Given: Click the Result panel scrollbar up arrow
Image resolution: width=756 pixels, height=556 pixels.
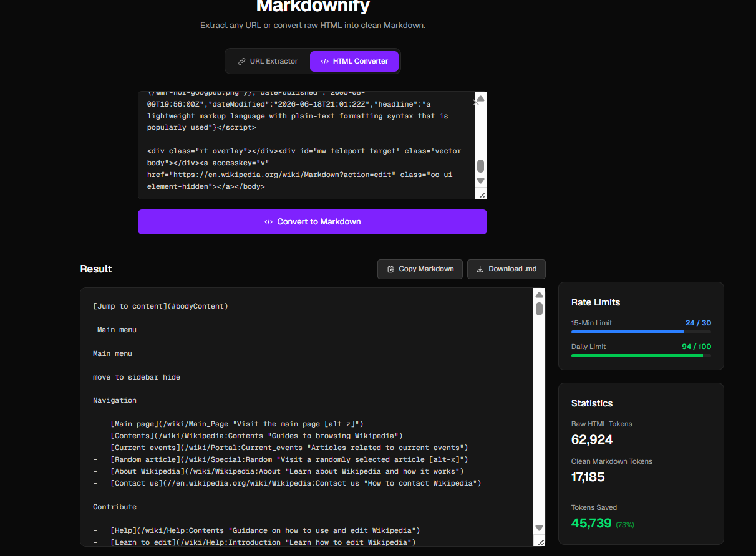Looking at the screenshot, I should pyautogui.click(x=540, y=295).
